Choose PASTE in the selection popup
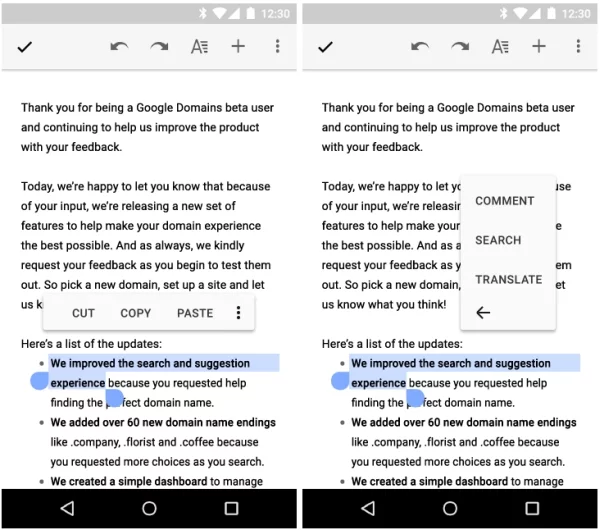 (195, 313)
